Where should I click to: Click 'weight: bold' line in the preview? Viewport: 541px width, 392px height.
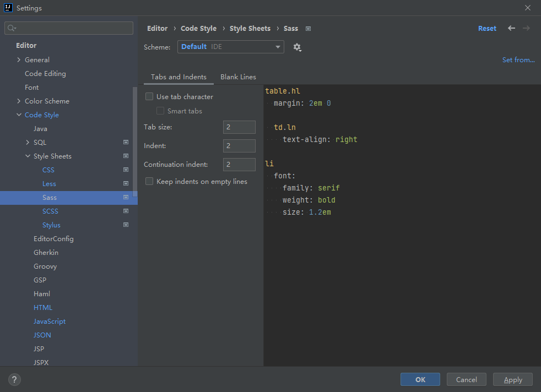pos(309,200)
